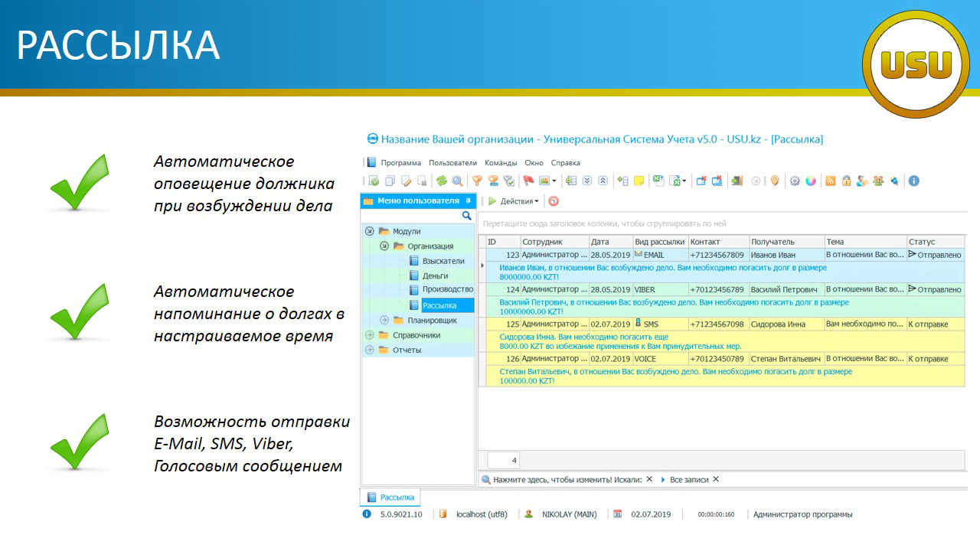
Task: Open the Справка menu
Action: click(x=565, y=163)
